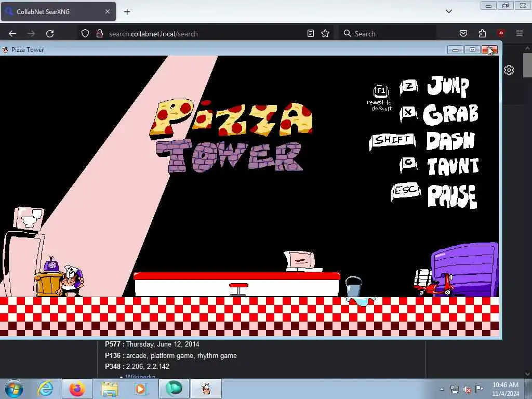Viewport: 532px width, 399px height.
Task: Click the GRAB control label
Action: point(450,114)
